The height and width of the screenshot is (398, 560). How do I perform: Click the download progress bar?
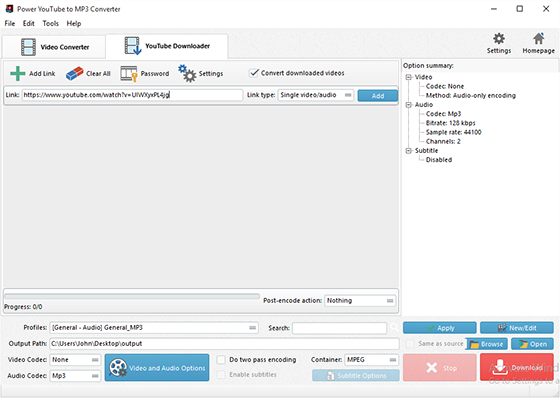coord(132,297)
